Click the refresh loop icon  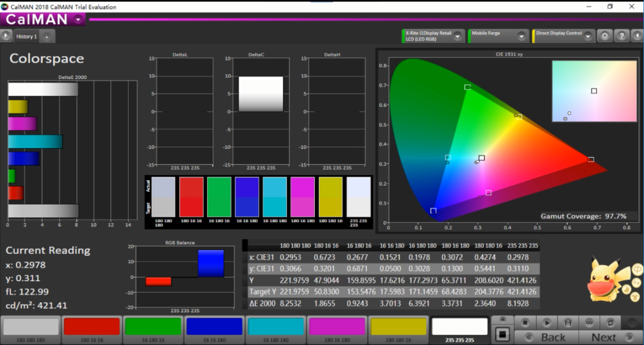(x=611, y=322)
